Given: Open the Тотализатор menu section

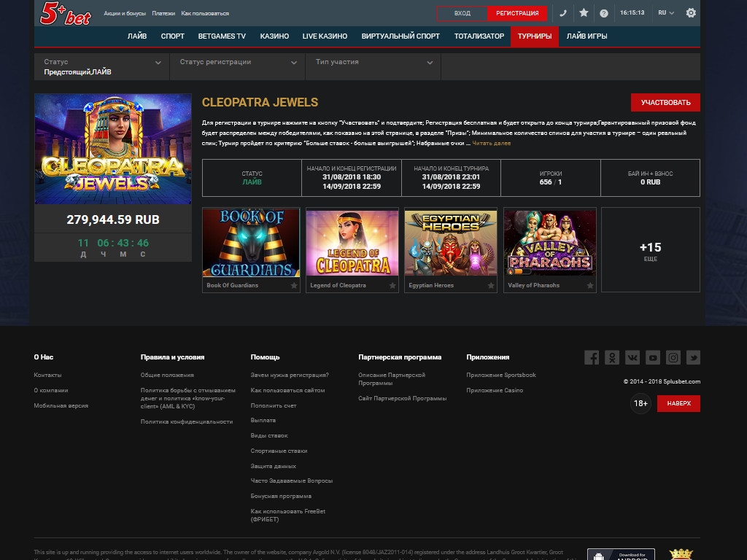Looking at the screenshot, I should pos(479,36).
